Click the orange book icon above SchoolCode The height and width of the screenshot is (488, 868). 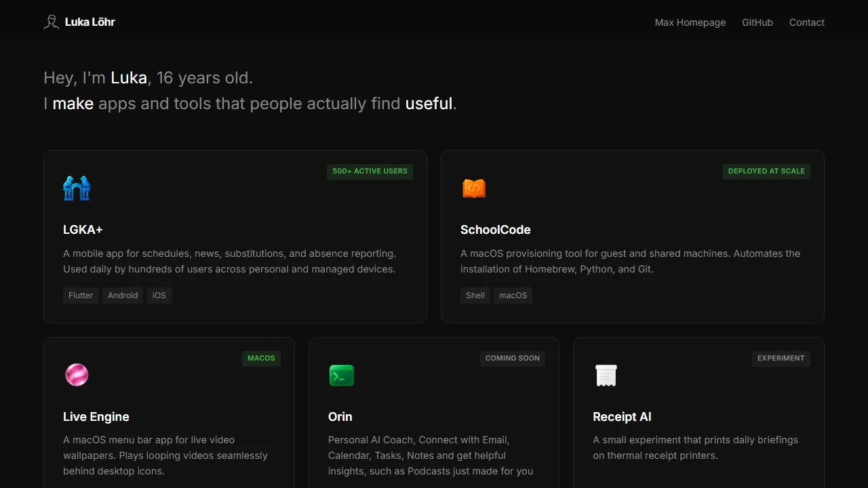point(474,188)
